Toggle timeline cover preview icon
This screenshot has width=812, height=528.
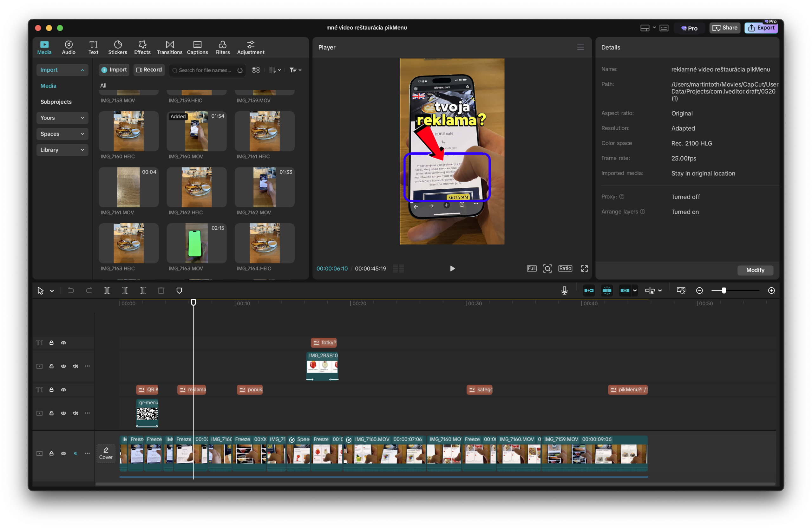click(681, 290)
